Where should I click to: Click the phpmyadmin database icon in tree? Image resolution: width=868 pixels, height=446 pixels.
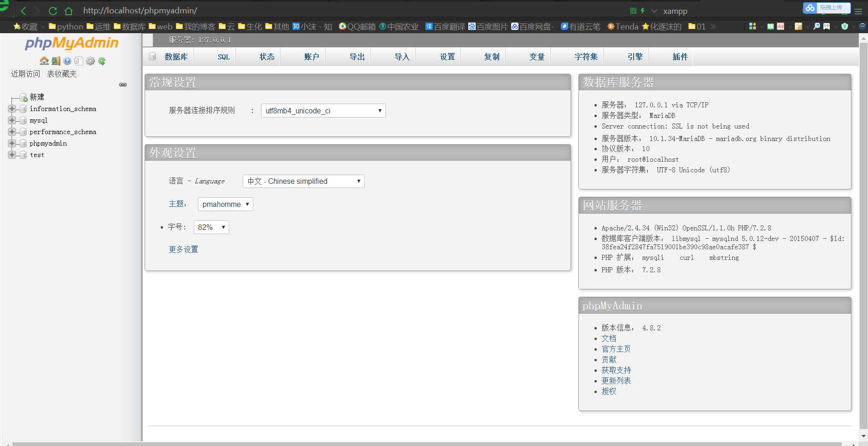click(x=23, y=143)
